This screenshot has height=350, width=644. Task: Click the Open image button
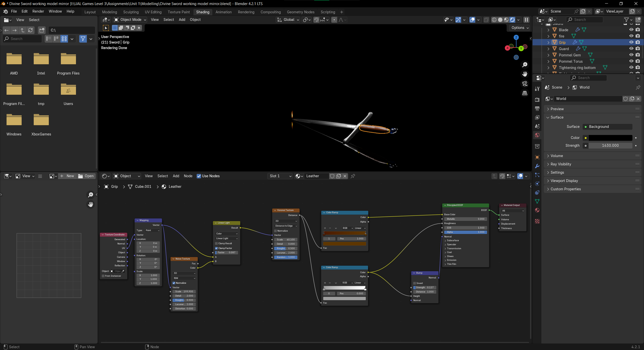[x=86, y=176]
